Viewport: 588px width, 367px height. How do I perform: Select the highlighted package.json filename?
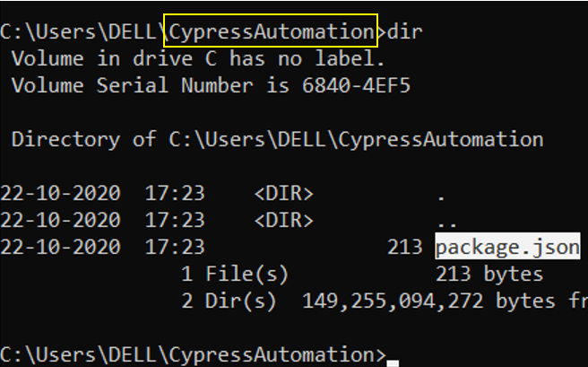(507, 246)
